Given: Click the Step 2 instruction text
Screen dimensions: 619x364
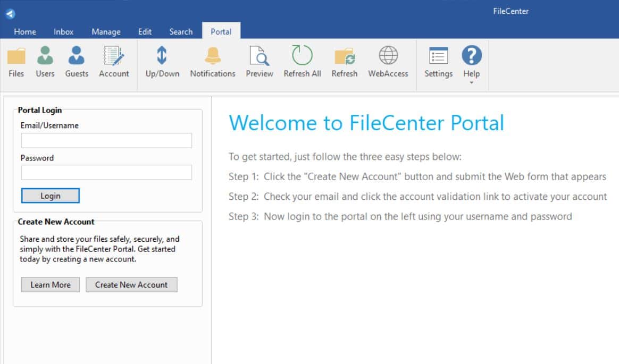Looking at the screenshot, I should (417, 197).
